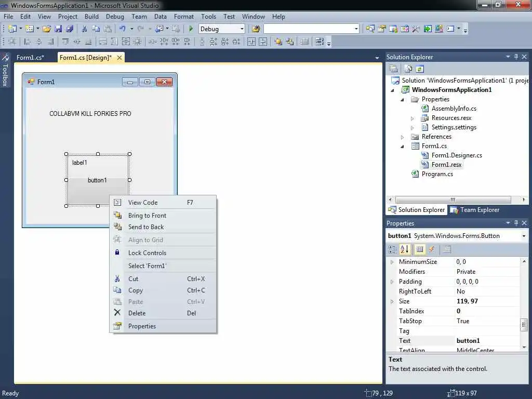Open the button1 object selector dropdown
The image size is (532, 399).
pos(524,236)
